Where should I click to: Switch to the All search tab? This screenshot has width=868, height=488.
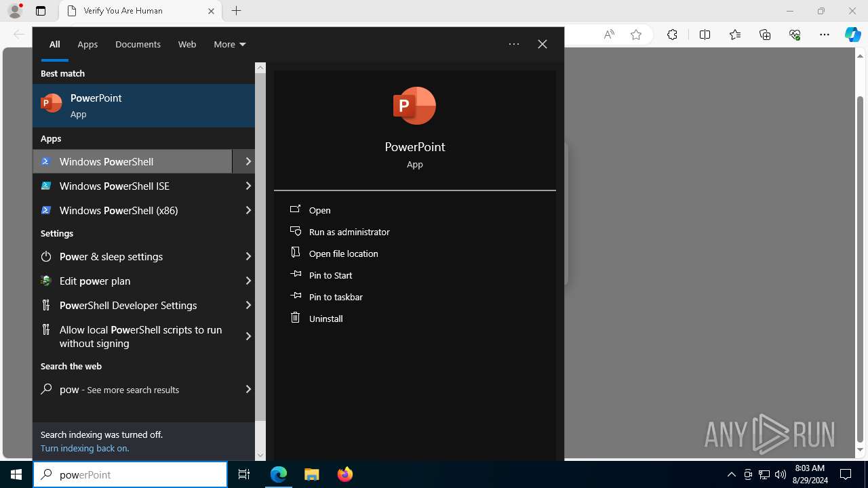click(54, 44)
